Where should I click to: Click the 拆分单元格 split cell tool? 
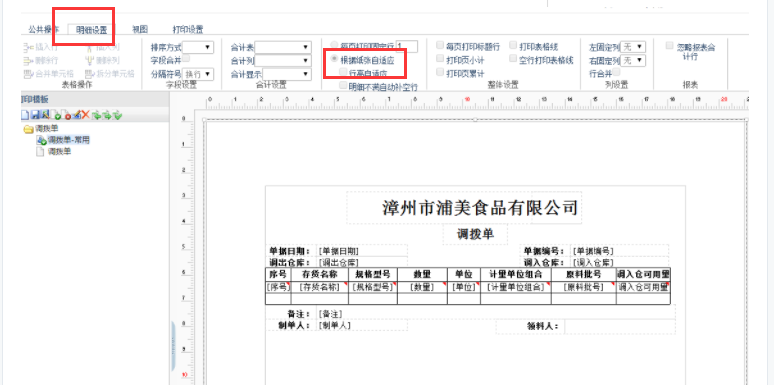coord(110,74)
